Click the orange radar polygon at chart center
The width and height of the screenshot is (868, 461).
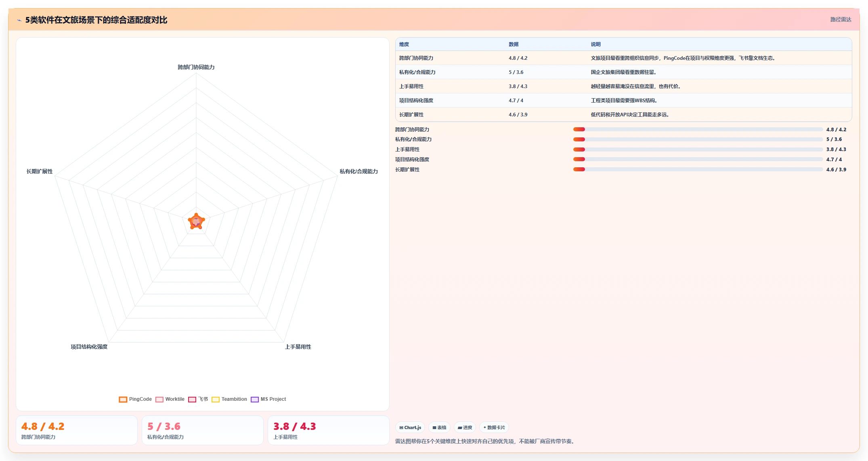click(x=196, y=221)
